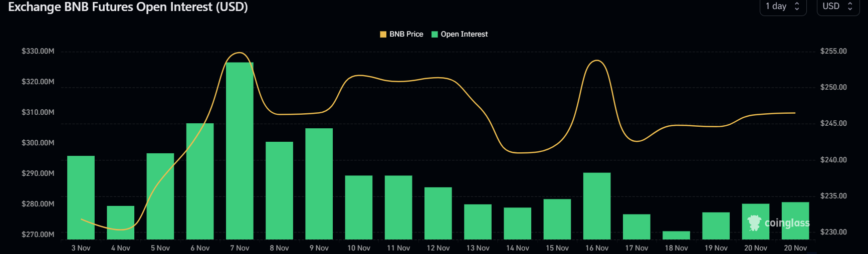Viewport: 868px width, 254px height.
Task: Click the $290.00M left axis label
Action: click(x=38, y=173)
